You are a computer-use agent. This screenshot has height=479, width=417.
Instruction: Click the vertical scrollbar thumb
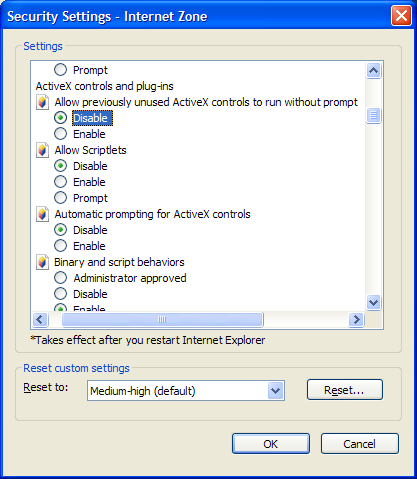click(x=373, y=116)
